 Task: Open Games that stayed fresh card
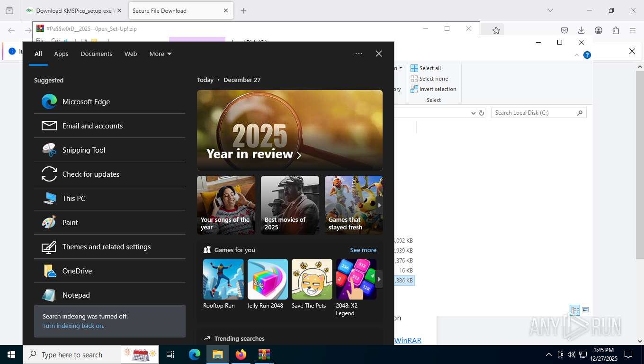[x=354, y=205]
